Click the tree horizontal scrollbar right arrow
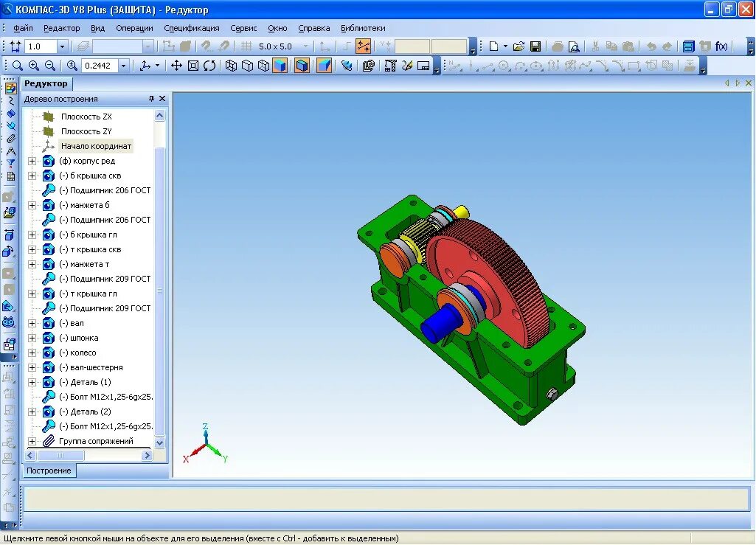The height and width of the screenshot is (545, 756). click(147, 455)
